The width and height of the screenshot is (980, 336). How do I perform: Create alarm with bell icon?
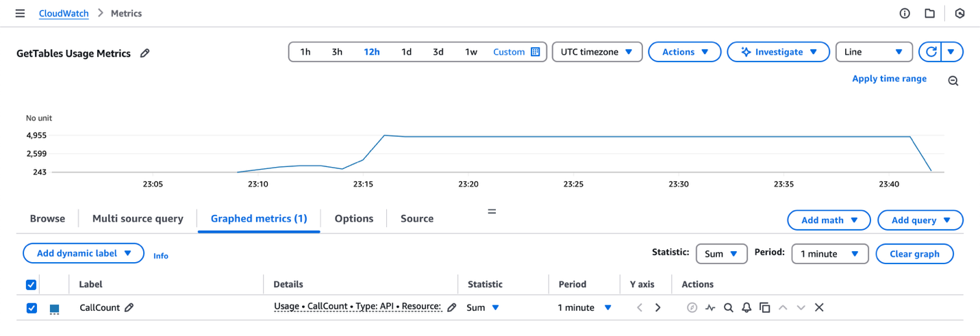coord(746,308)
